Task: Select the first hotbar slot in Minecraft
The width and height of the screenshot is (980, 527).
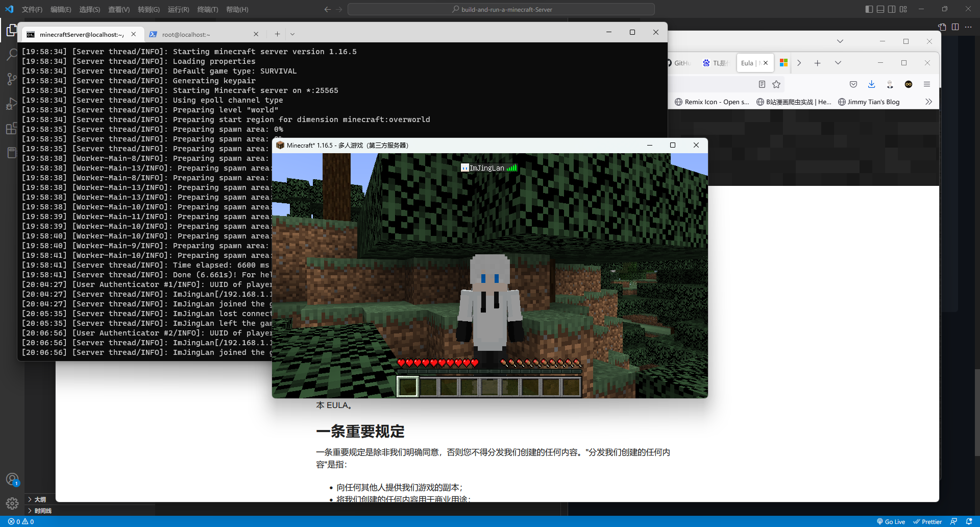Action: pos(408,387)
